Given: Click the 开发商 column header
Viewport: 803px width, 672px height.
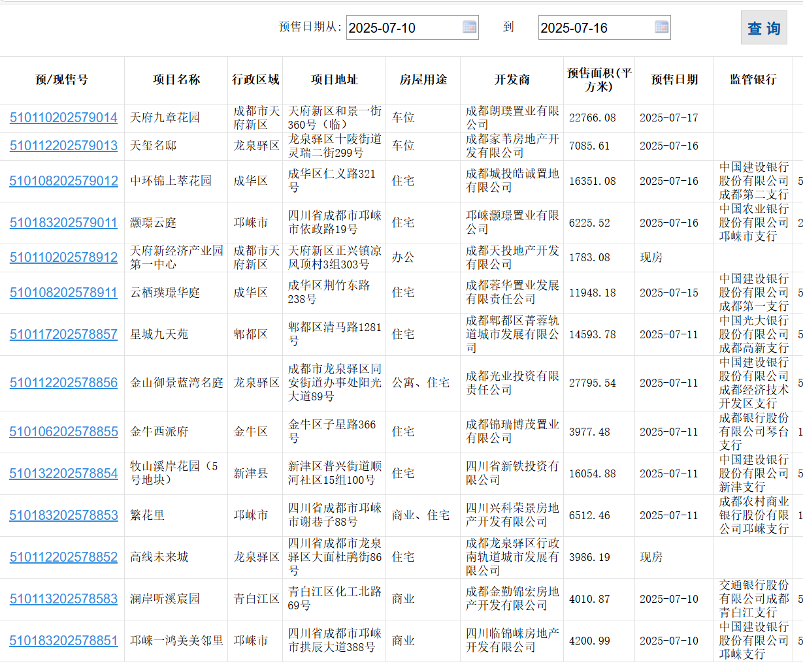Looking at the screenshot, I should tap(512, 80).
